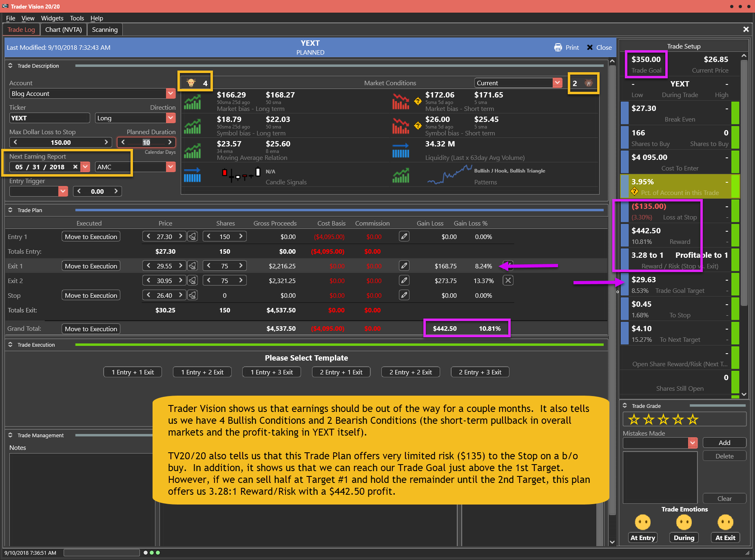Select the 2 Entry + 3 Exit template
The image size is (755, 560).
[480, 372]
